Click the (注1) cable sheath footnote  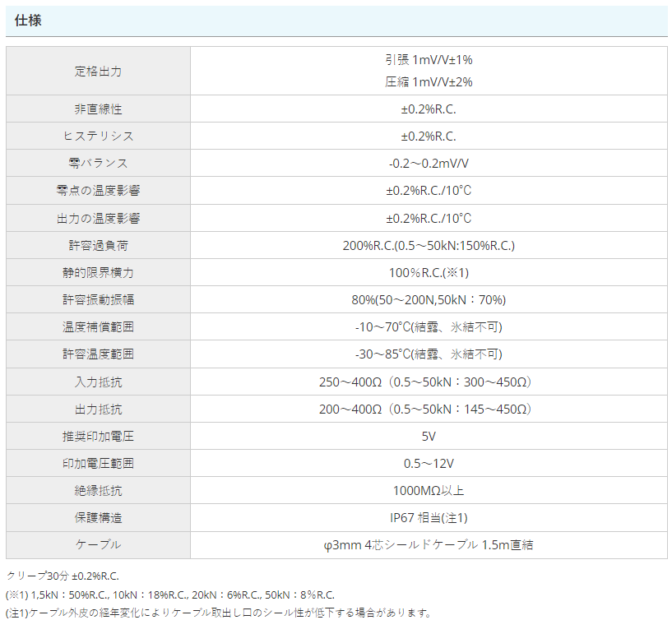coord(219,613)
